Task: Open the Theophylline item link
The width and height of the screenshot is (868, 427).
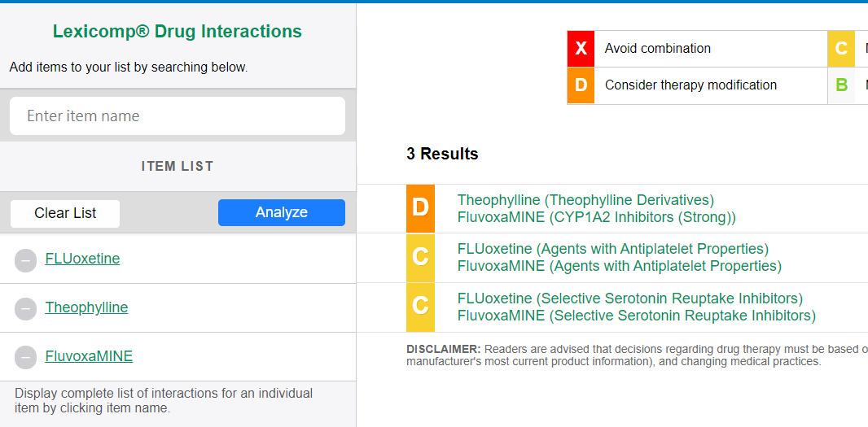Action: click(86, 307)
